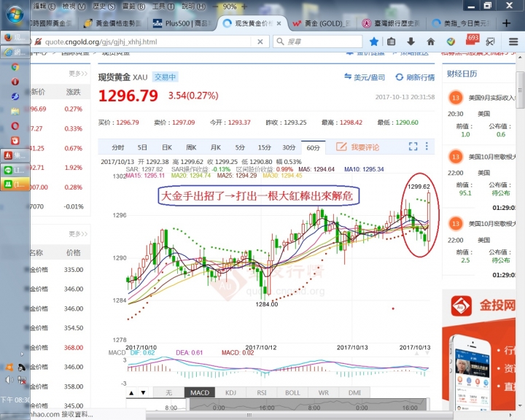Open the 書籤 menu

133,6
